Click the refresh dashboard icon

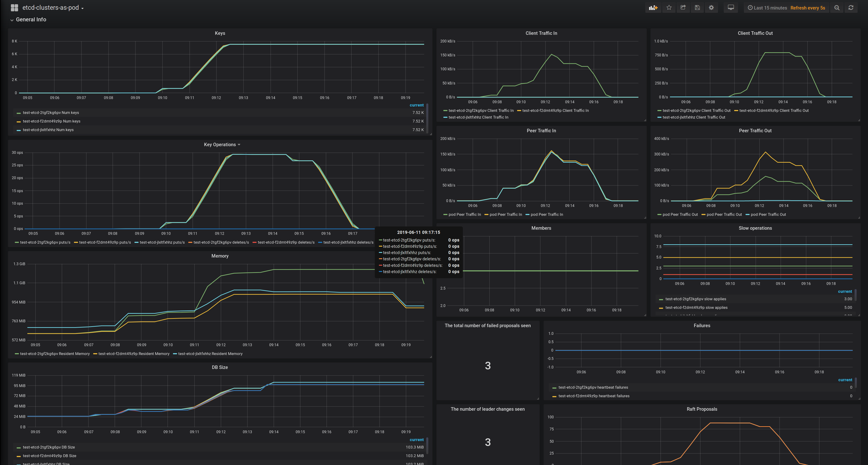point(850,8)
